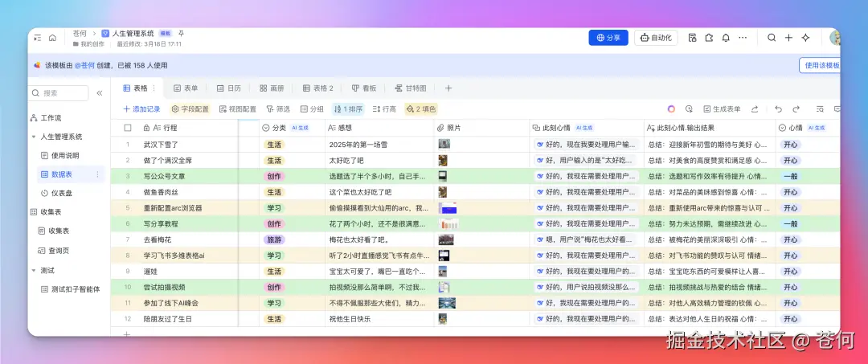Collapse the 人生管理系统 tree group

(x=34, y=137)
